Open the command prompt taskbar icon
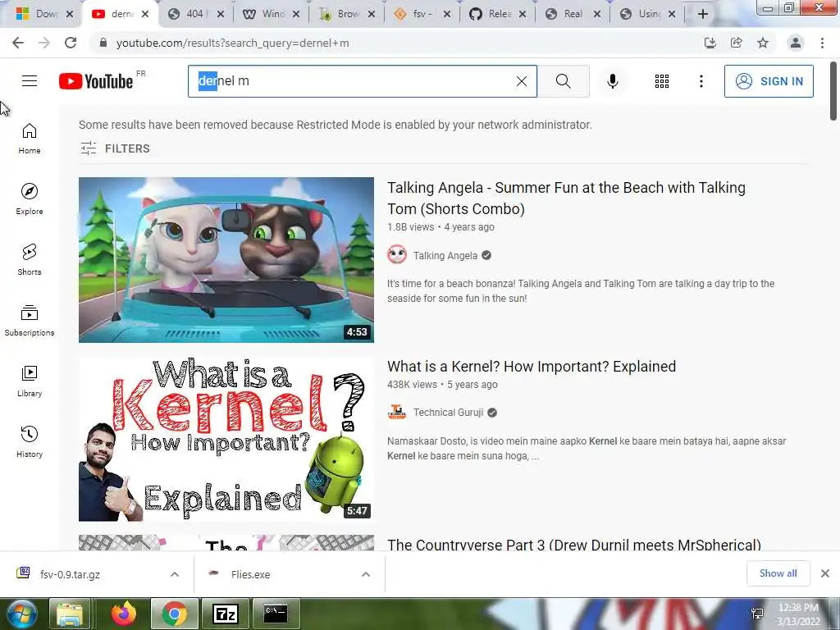 point(276,614)
